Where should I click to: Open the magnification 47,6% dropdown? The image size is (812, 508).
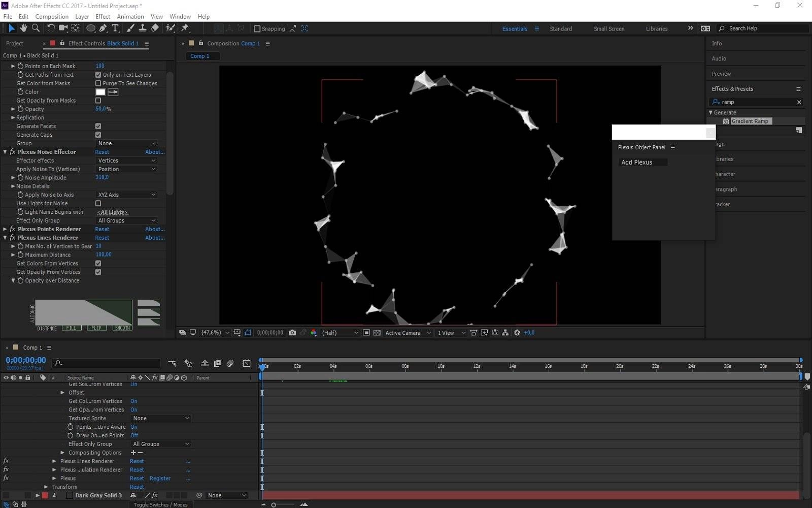tap(215, 333)
